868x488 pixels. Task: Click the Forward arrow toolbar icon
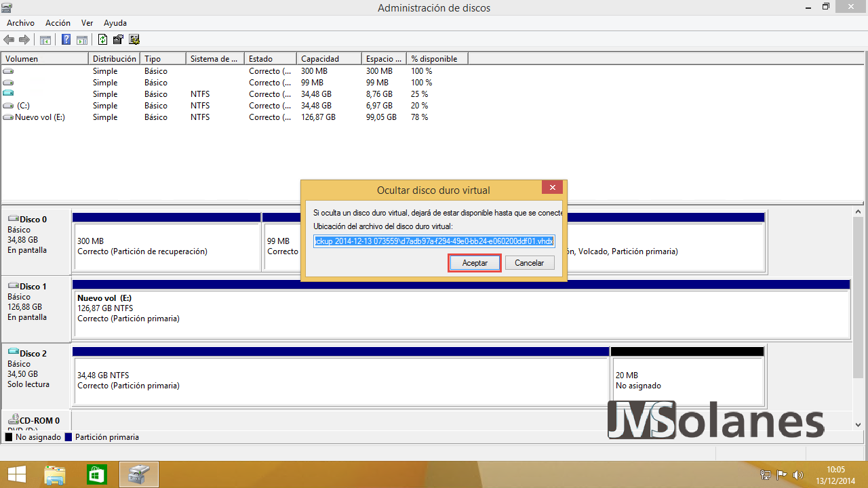pos(24,39)
